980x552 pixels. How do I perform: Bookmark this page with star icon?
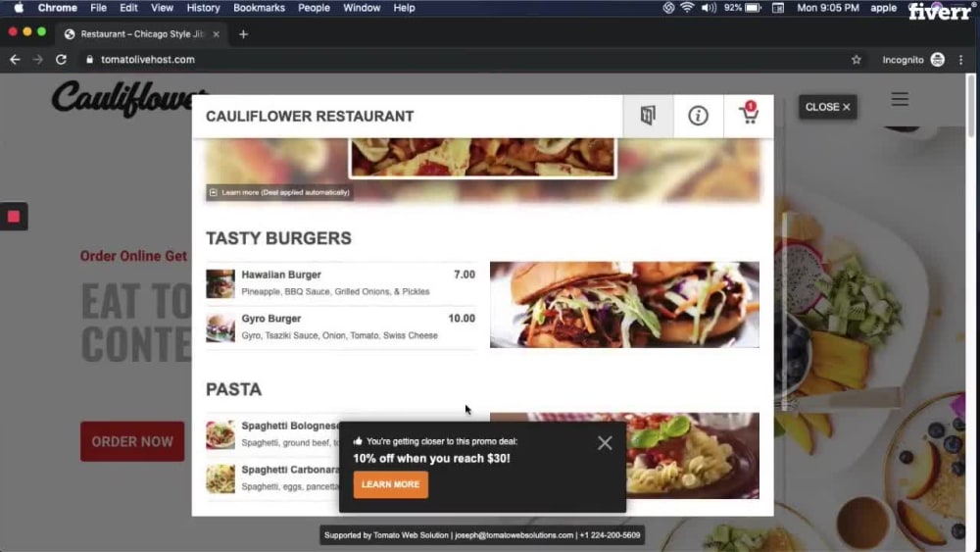click(857, 60)
